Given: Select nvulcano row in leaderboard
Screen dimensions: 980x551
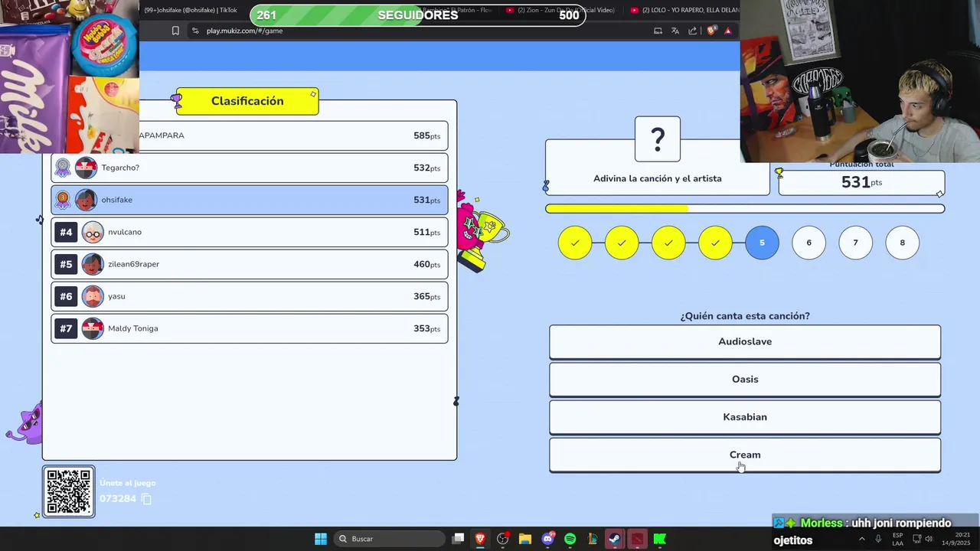Looking at the screenshot, I should [x=250, y=232].
